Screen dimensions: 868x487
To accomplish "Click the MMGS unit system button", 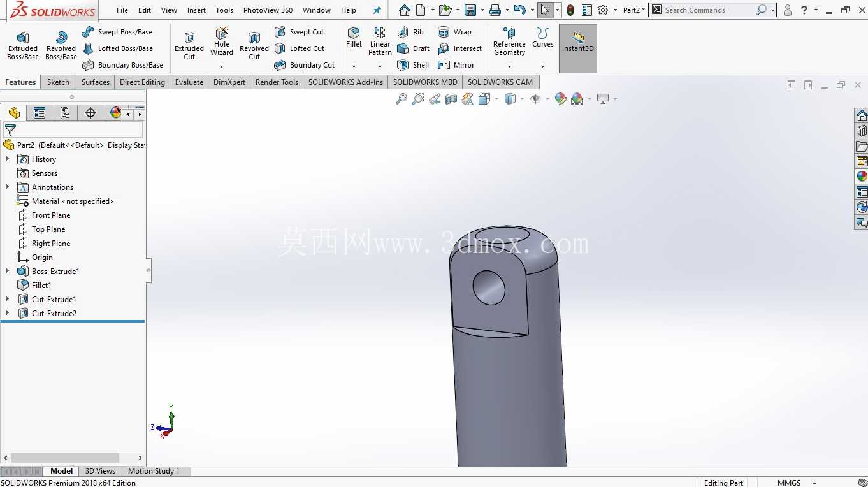I will (x=789, y=483).
